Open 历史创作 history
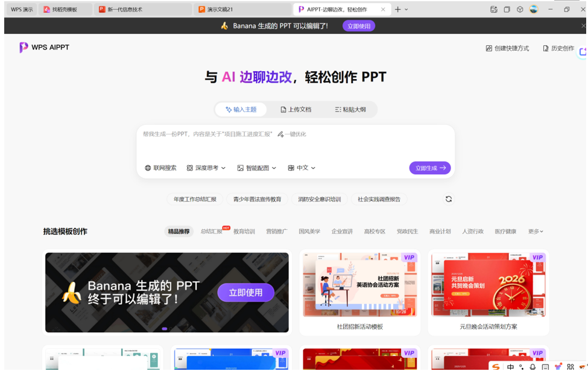The image size is (588, 371). pos(558,48)
